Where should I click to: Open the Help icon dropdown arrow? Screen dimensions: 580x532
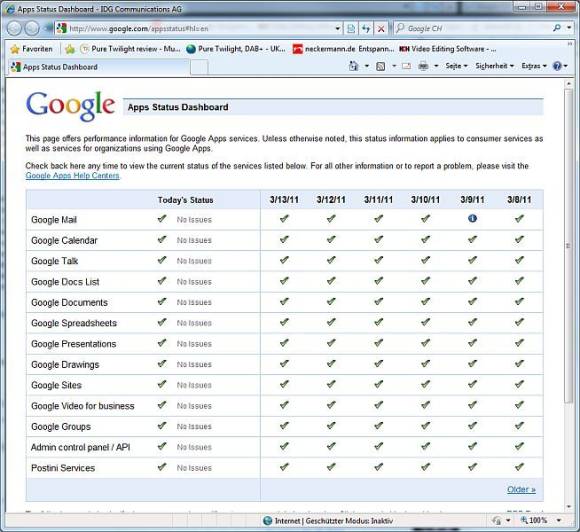pos(566,66)
